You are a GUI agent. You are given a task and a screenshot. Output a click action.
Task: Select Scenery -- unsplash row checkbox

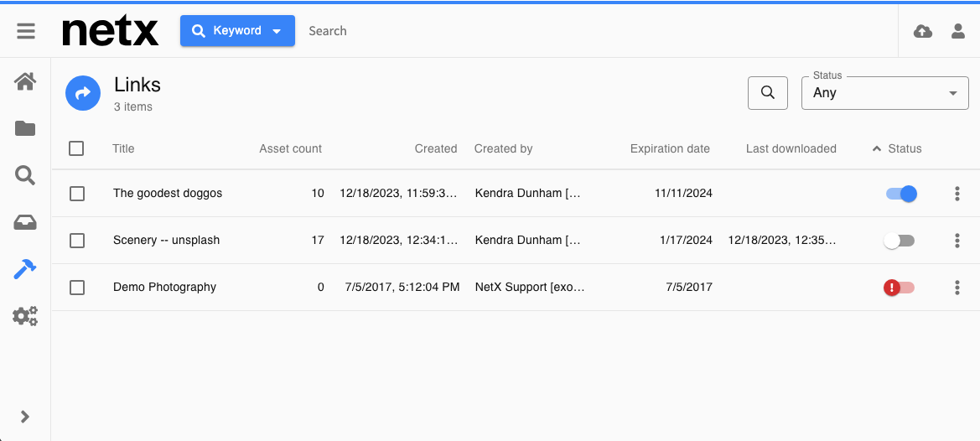77,241
